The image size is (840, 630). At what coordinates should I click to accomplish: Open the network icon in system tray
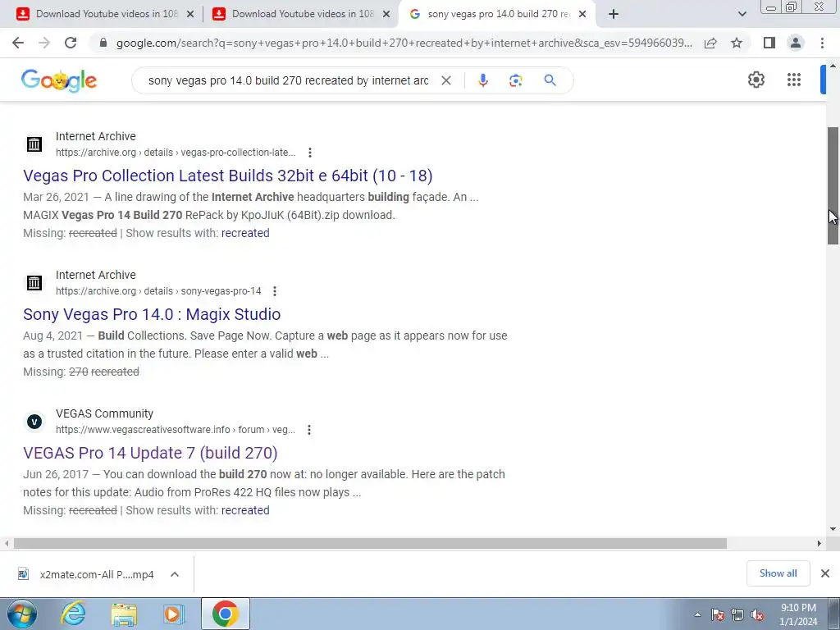(x=737, y=614)
